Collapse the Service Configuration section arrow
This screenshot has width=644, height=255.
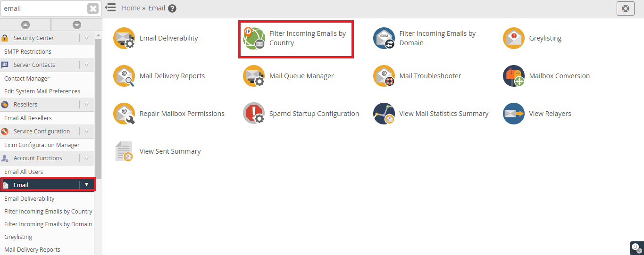(x=86, y=132)
